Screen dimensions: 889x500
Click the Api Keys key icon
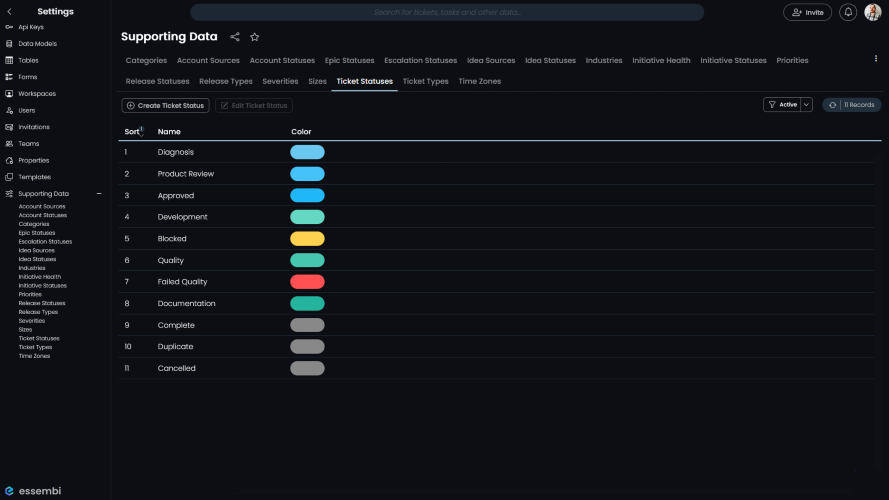tap(9, 27)
